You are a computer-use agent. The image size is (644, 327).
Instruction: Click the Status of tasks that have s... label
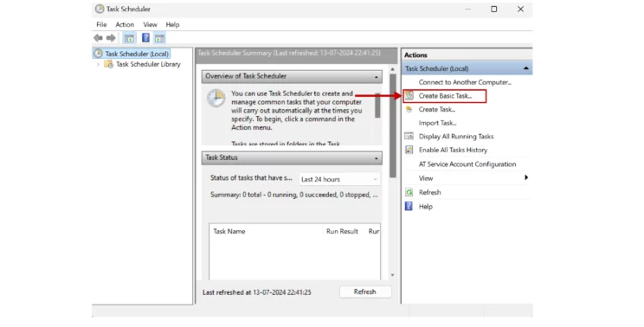point(251,178)
